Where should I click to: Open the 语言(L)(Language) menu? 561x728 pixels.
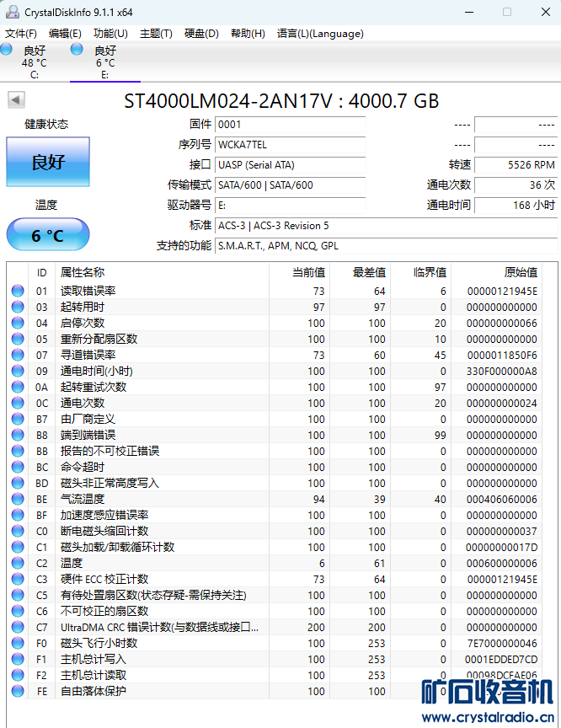[320, 34]
